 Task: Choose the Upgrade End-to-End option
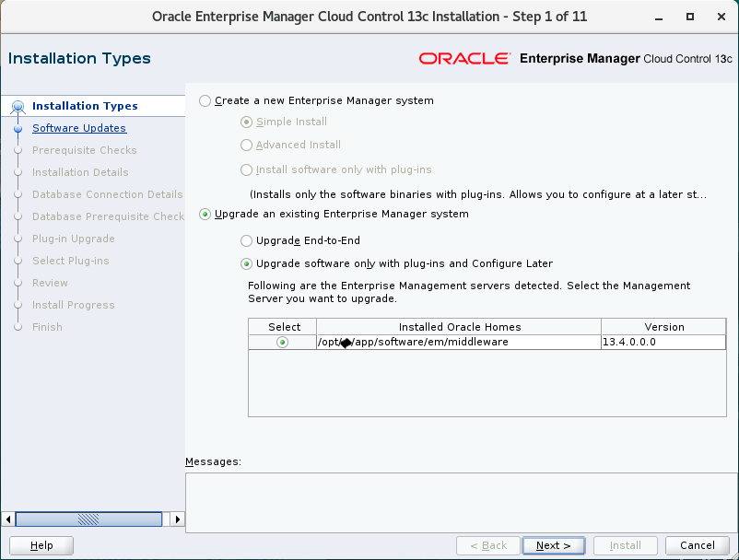(x=246, y=240)
